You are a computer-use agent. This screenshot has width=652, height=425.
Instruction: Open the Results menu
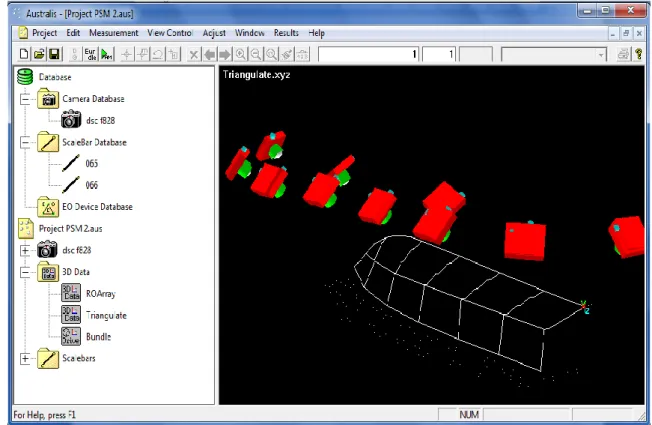[x=286, y=33]
